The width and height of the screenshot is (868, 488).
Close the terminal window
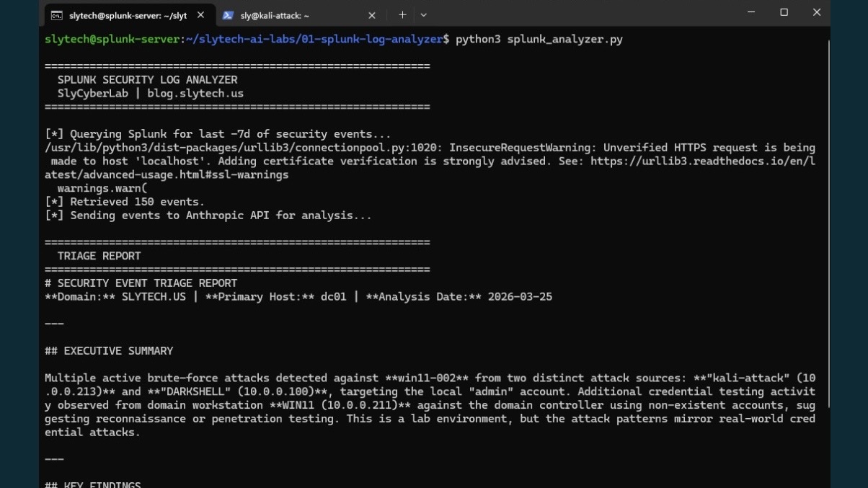(817, 12)
